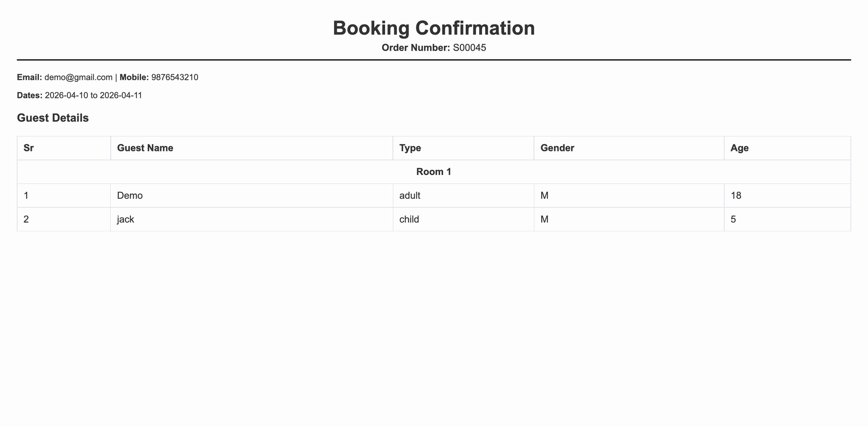Viewport: 868px width, 427px height.
Task: Click the guest name Demo
Action: tap(130, 196)
